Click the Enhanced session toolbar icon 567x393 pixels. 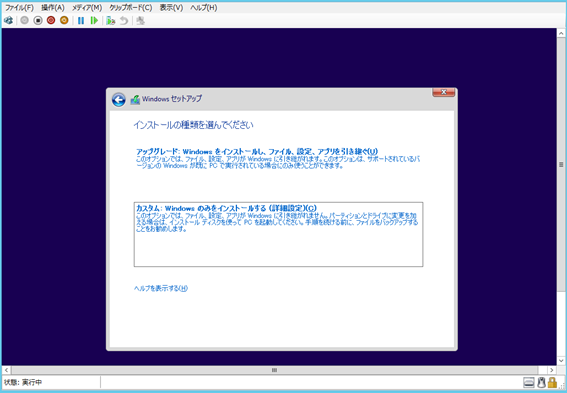pos(140,21)
